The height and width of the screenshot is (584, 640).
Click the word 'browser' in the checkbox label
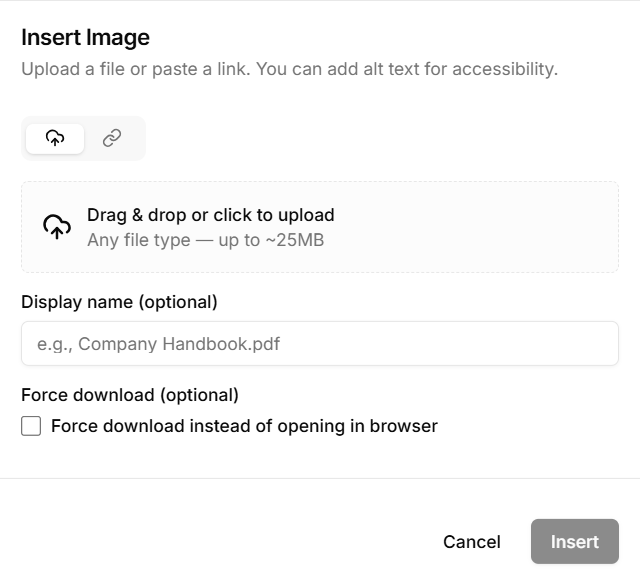403,426
